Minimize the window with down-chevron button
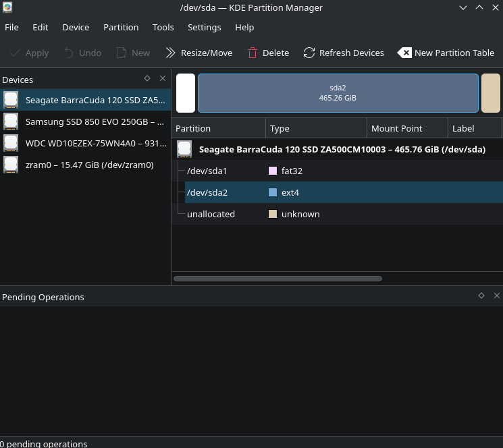This screenshot has height=448, width=503. point(463,7)
